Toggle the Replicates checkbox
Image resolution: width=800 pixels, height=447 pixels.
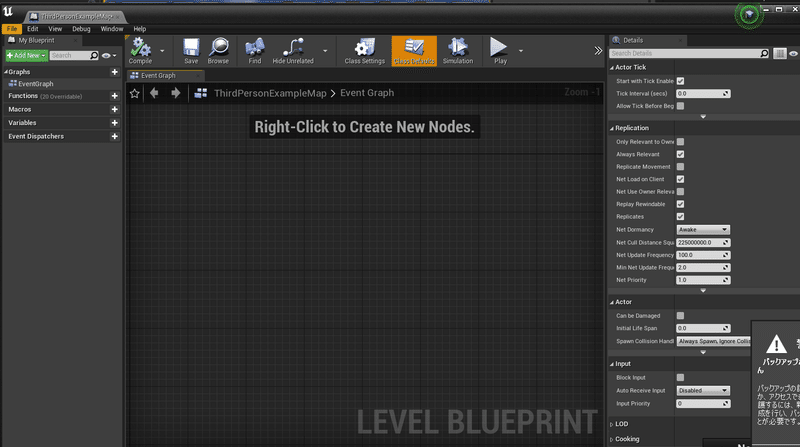coord(680,216)
